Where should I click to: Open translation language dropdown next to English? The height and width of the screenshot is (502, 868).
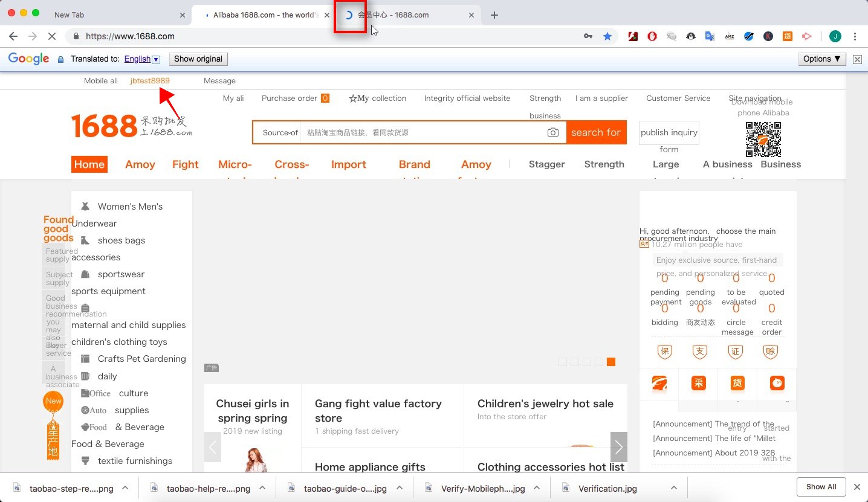click(x=156, y=59)
